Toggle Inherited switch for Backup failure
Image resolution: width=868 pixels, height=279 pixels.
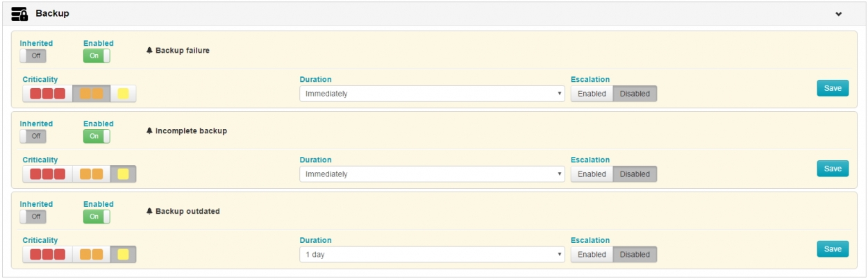coord(33,56)
